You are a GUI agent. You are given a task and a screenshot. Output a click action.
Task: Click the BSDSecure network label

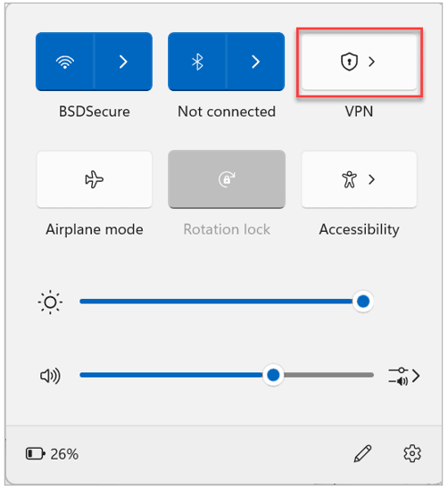pos(95,112)
